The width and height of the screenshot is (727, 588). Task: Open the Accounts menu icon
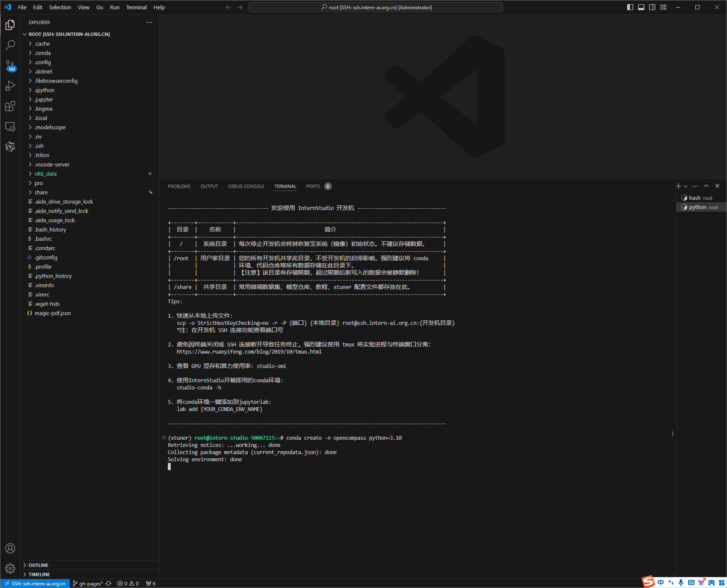pyautogui.click(x=10, y=548)
